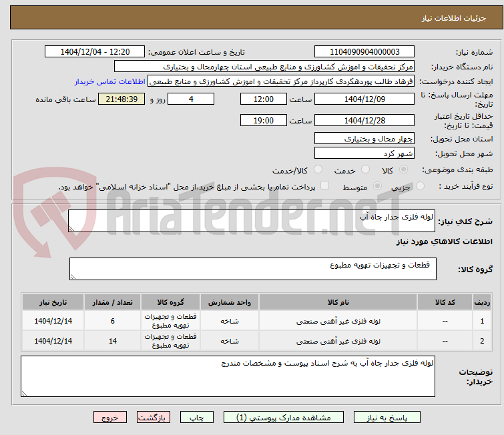Click the بازگشت back button
Screen dimensions: 504x435
[154, 418]
